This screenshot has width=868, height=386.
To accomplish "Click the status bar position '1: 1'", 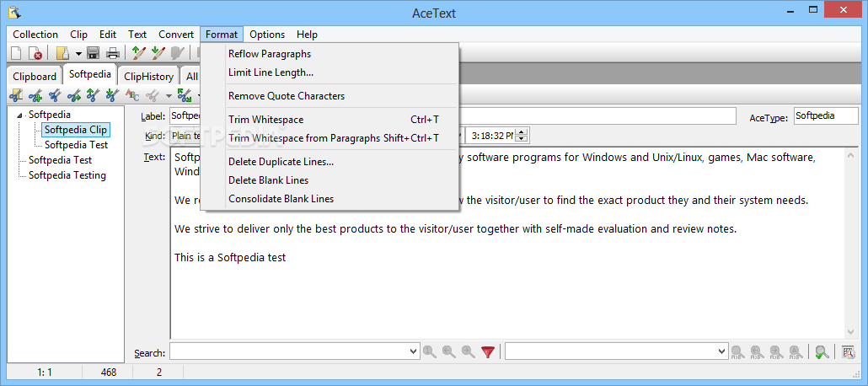I will (x=45, y=373).
